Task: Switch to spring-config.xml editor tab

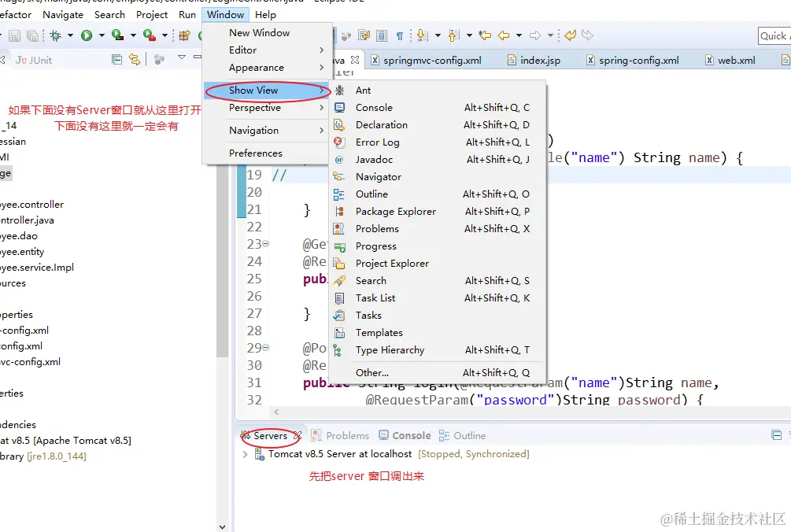Action: [x=633, y=61]
